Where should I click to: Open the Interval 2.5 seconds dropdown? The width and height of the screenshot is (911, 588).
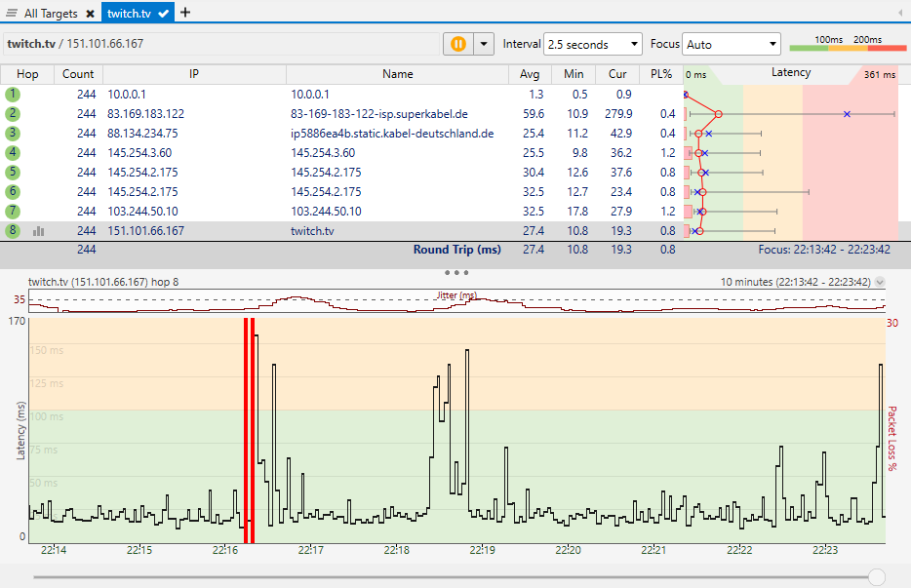coord(593,44)
